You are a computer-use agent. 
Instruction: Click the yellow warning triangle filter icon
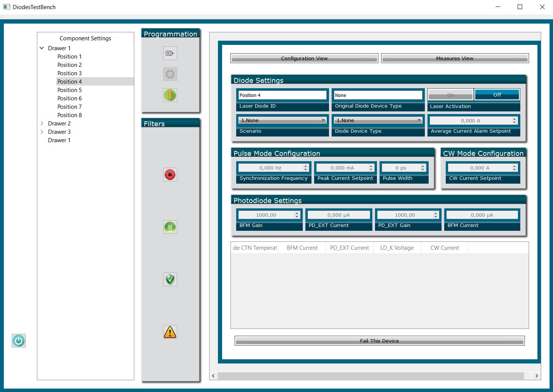170,332
